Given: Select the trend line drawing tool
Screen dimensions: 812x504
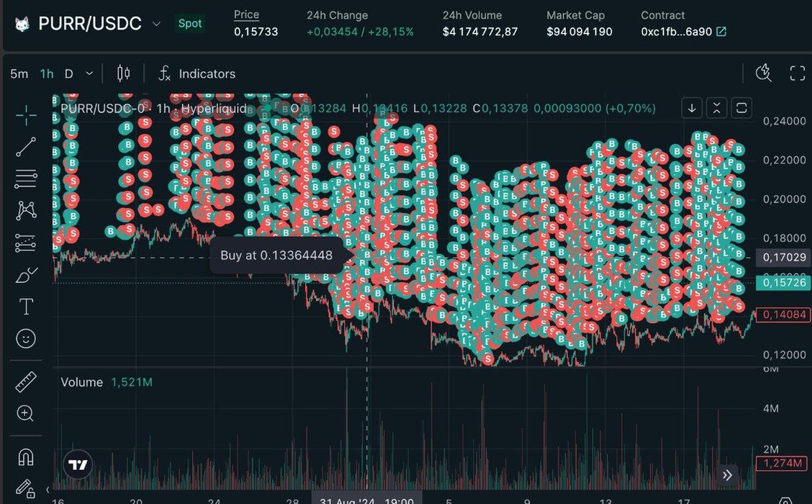Looking at the screenshot, I should click(x=26, y=147).
